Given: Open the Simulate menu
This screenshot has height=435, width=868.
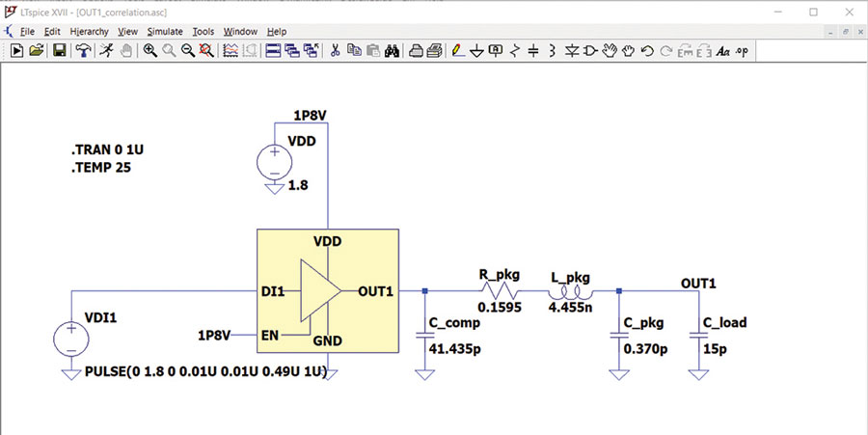Looking at the screenshot, I should (165, 32).
